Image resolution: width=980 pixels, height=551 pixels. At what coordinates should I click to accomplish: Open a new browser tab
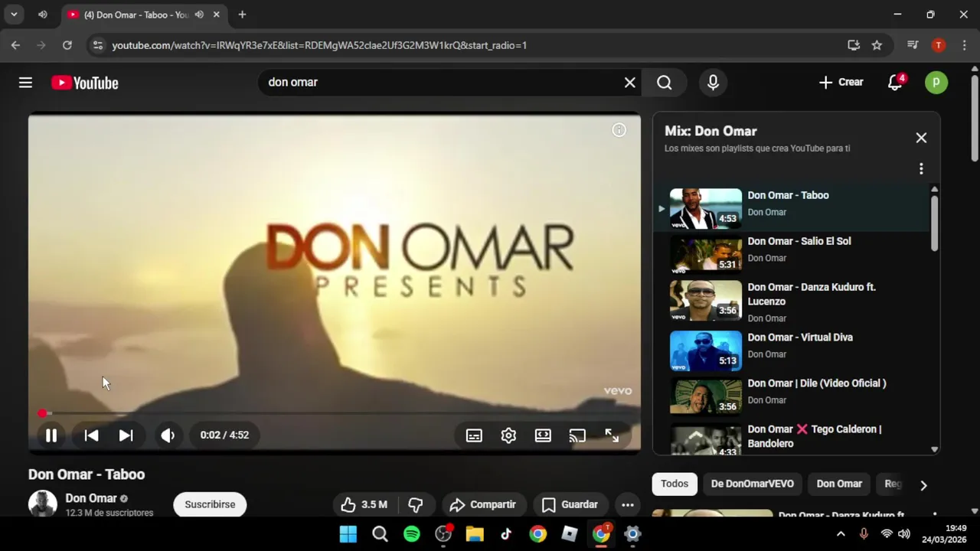[242, 15]
